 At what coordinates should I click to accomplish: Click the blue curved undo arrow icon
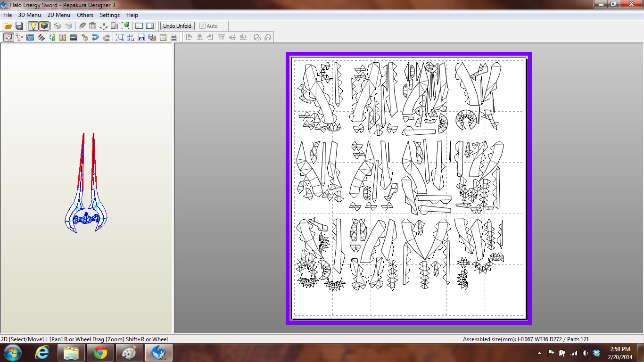tap(95, 37)
